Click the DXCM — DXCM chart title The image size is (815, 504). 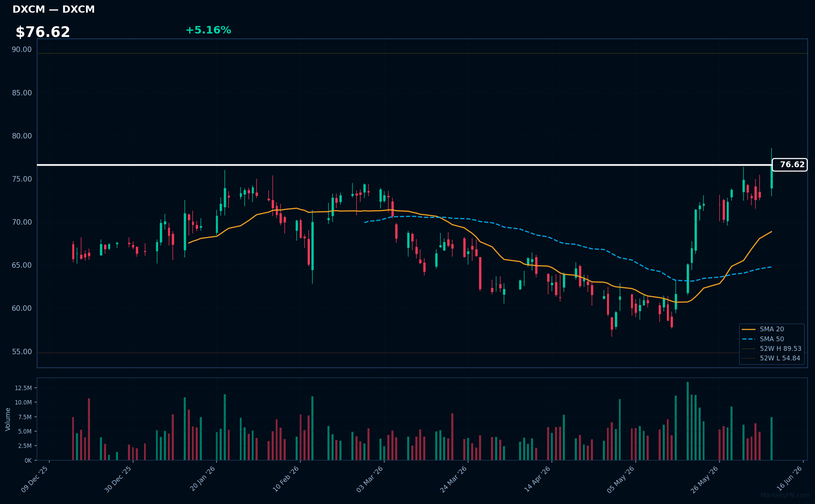(x=54, y=9)
